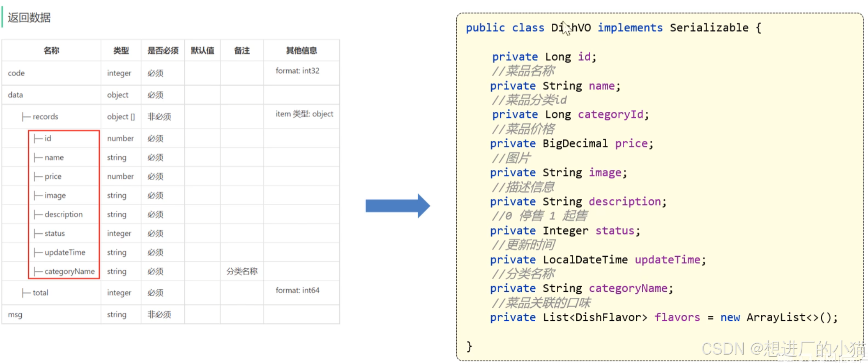The height and width of the screenshot is (363, 868).
Task: Select the 'status' field row in table
Action: [x=49, y=233]
